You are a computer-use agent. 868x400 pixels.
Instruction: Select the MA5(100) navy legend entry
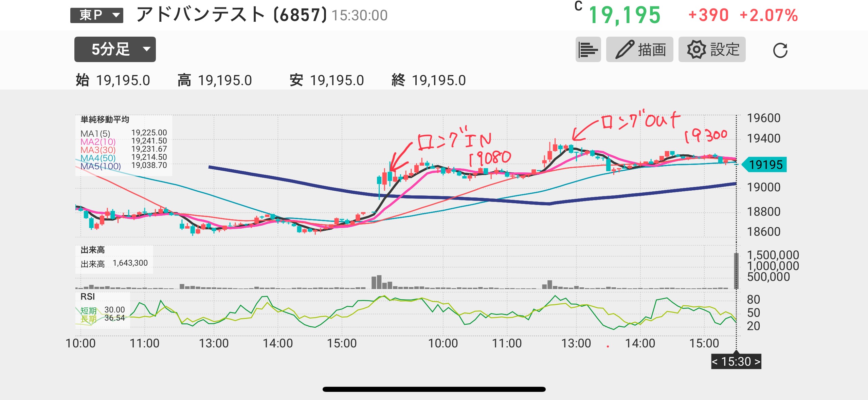click(101, 166)
